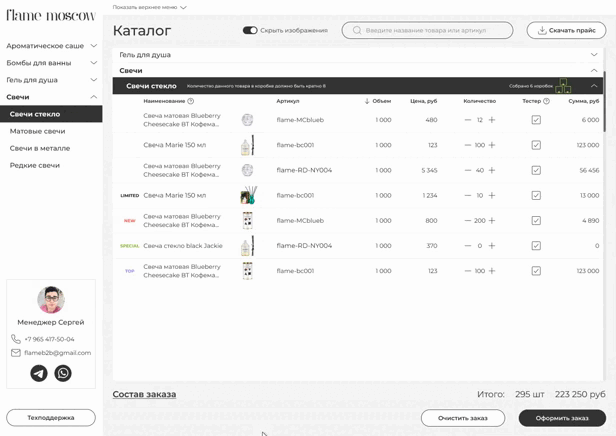Click the download icon in Скачать прайс
616x436 pixels.
coord(542,30)
